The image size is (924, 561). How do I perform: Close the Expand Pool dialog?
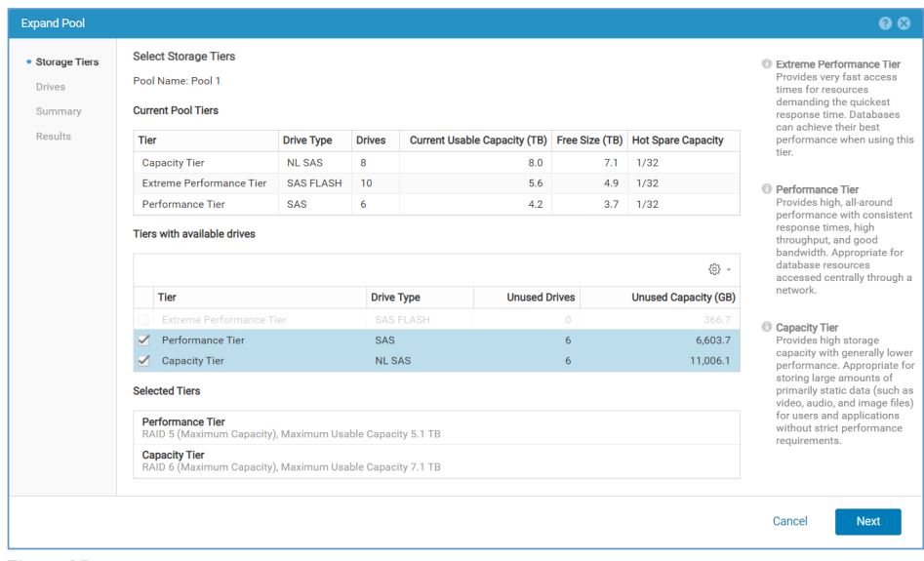click(x=904, y=23)
